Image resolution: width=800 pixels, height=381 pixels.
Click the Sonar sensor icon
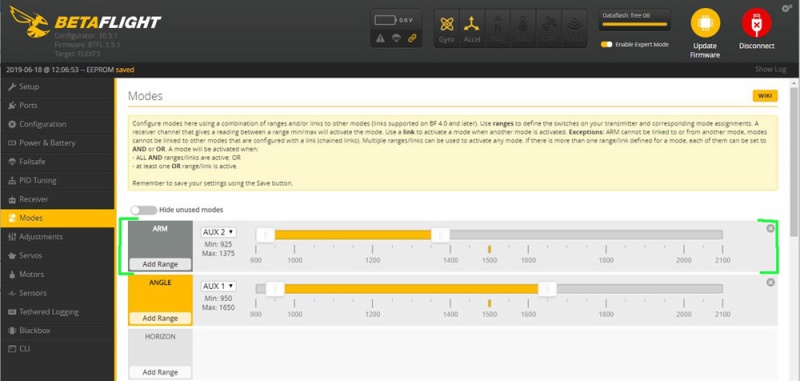(x=574, y=28)
